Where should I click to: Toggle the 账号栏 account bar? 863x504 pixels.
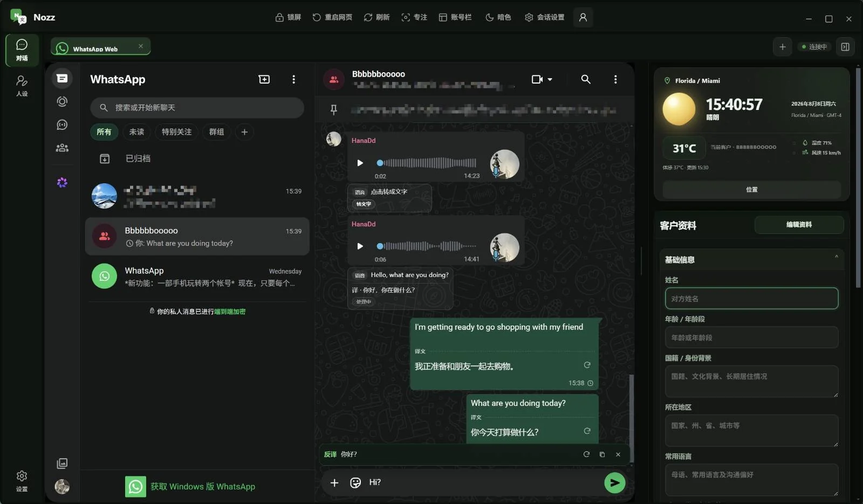455,17
